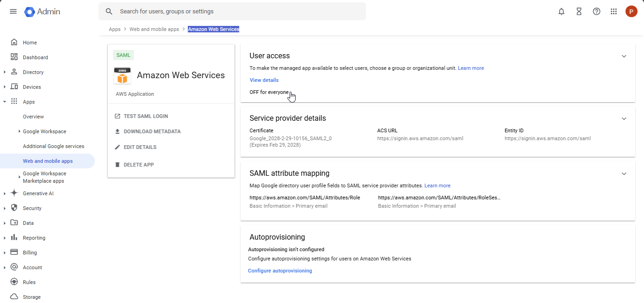
Task: Click the OFF for everyone status text
Action: coord(269,92)
